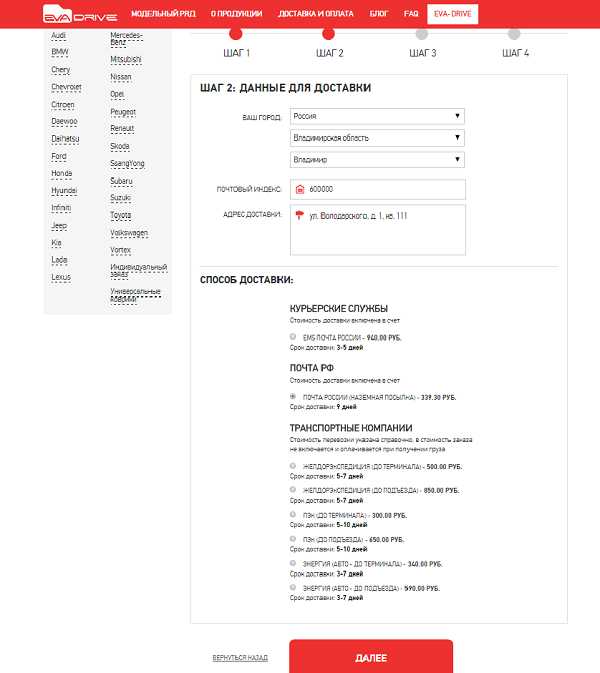The width and height of the screenshot is (600, 673).
Task: Select EMS Почта России delivery option
Action: pos(292,338)
